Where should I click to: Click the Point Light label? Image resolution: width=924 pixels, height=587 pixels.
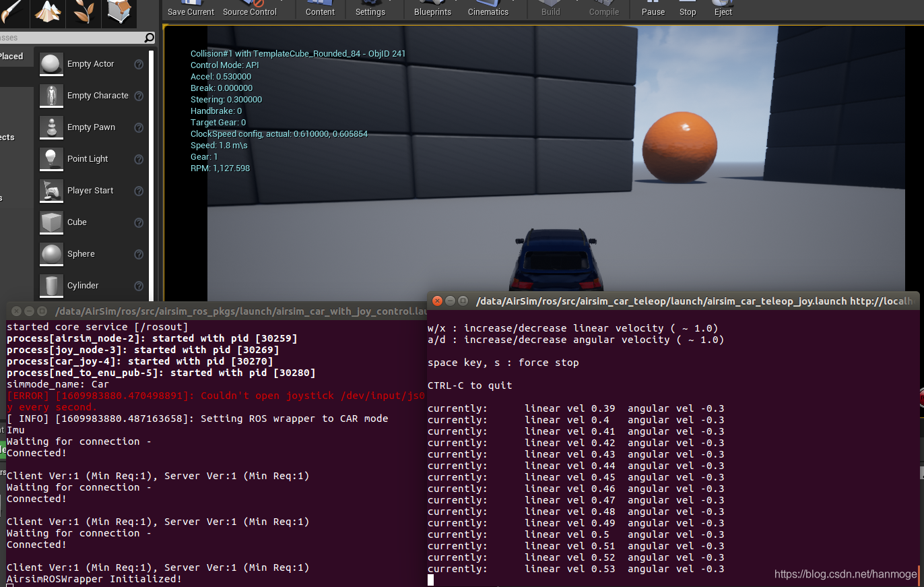pyautogui.click(x=88, y=159)
